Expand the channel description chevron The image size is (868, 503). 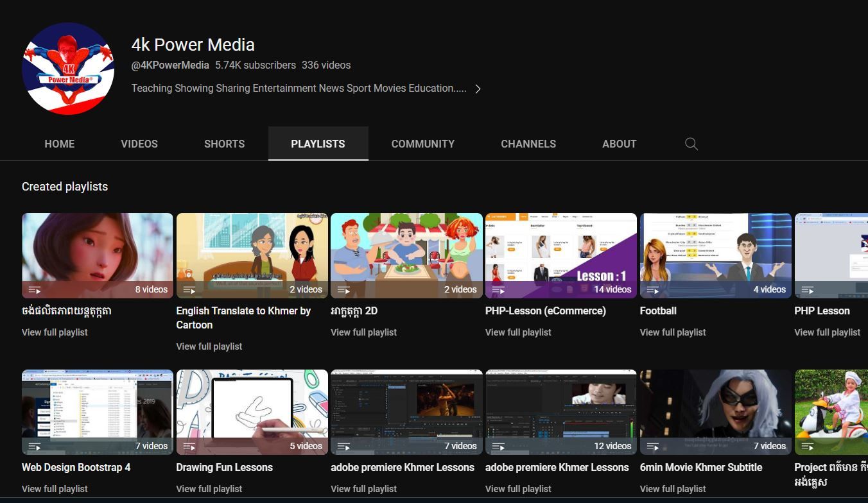[478, 89]
